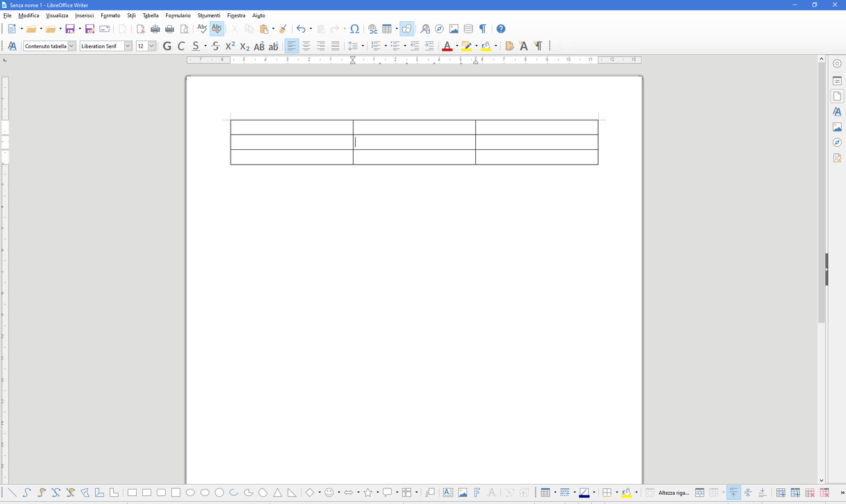This screenshot has height=504, width=846.
Task: Apply red font color swatch
Action: click(x=447, y=46)
